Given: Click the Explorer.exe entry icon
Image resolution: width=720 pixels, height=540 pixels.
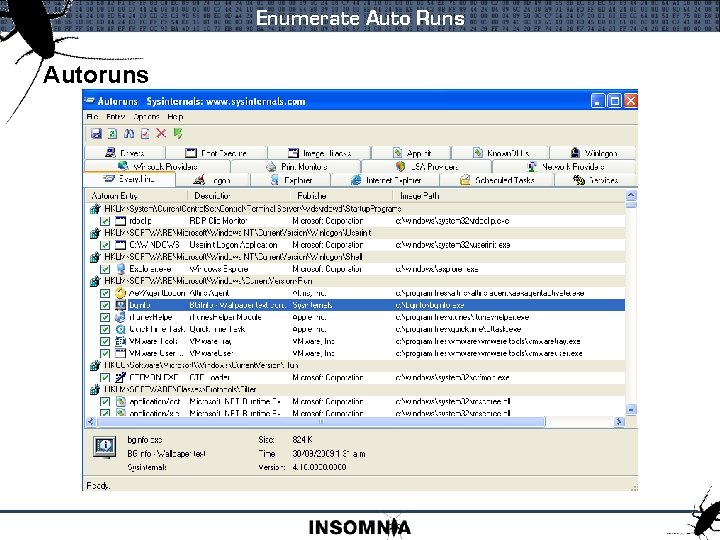Looking at the screenshot, I should pos(120,269).
